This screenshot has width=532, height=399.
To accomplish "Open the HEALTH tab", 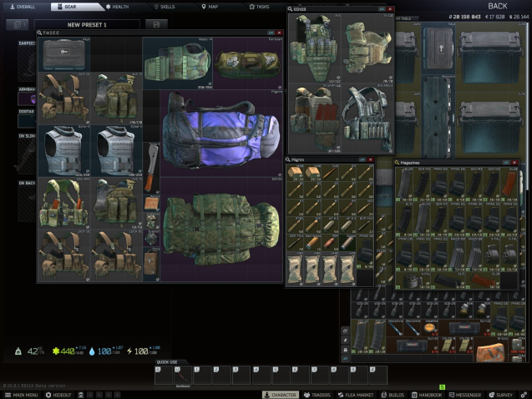I will 117,7.
